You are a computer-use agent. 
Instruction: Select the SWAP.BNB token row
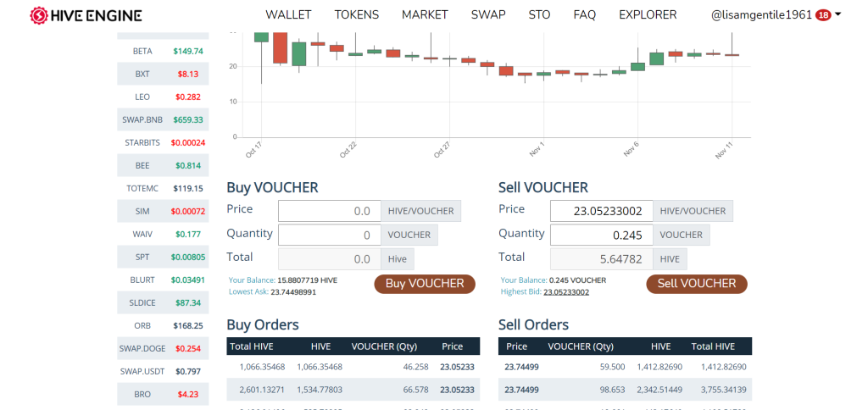tap(163, 119)
